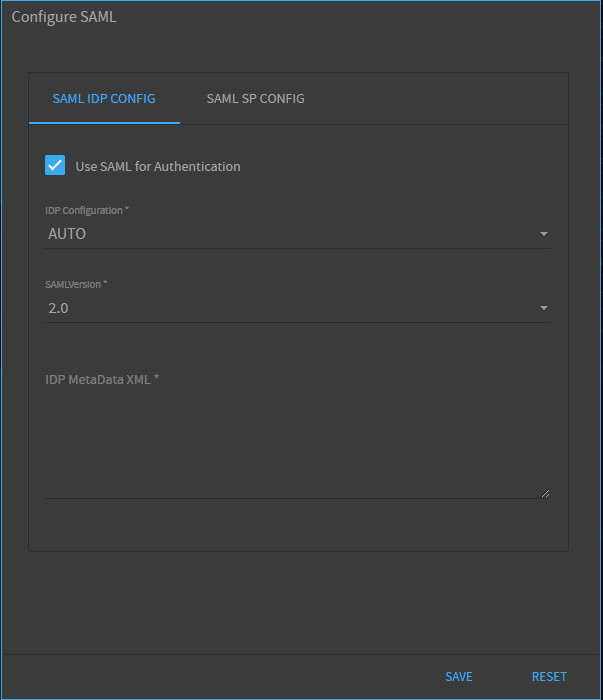Screen dimensions: 603x700
Task: Open the IDP Configuration dropdown arrow
Action: 544,234
